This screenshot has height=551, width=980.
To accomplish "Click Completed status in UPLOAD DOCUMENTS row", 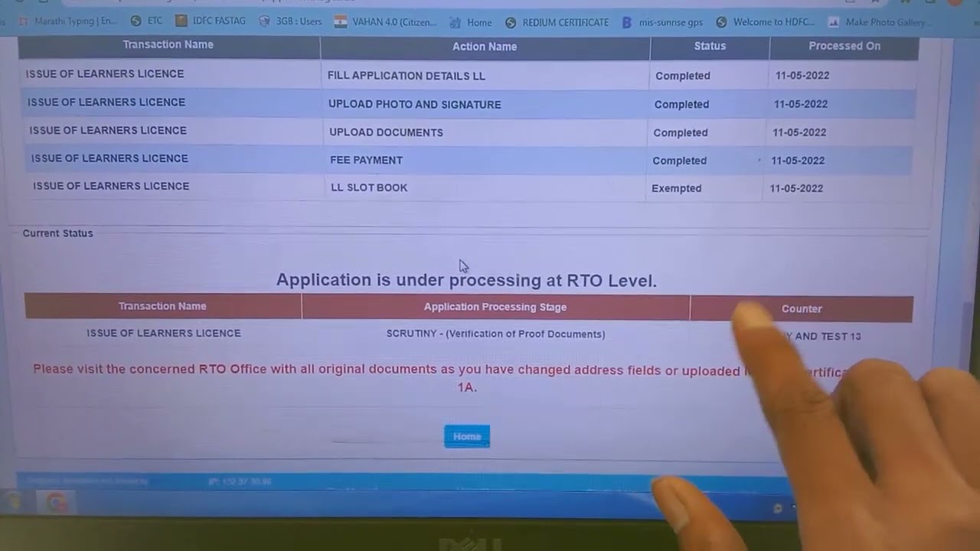I will click(x=680, y=132).
